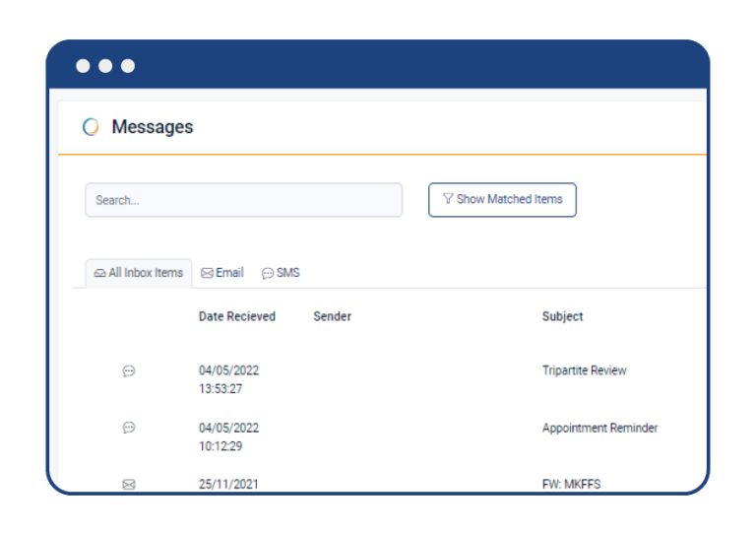
Task: Click the SMS bubble icon for Appointment Reminder
Action: point(129,428)
